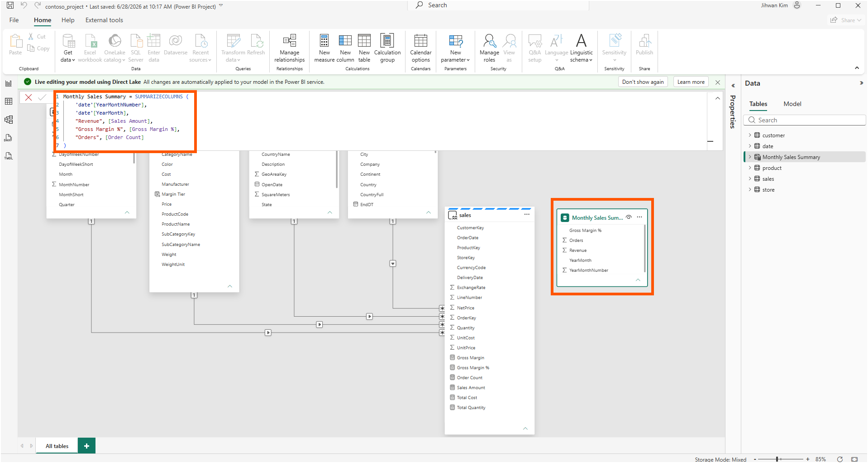This screenshot has width=868, height=463.
Task: Open more options for sales table card
Action: (x=527, y=215)
